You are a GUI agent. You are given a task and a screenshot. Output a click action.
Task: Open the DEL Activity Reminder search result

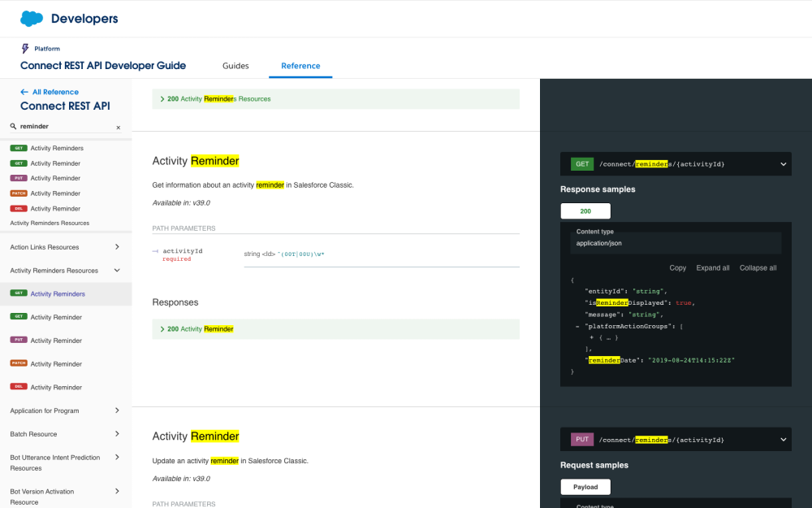(x=45, y=208)
